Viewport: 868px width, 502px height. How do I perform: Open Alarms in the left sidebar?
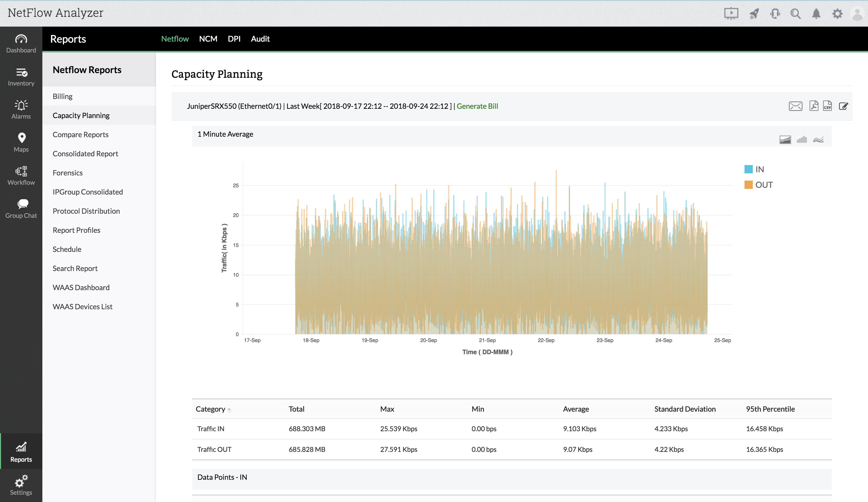pos(21,109)
